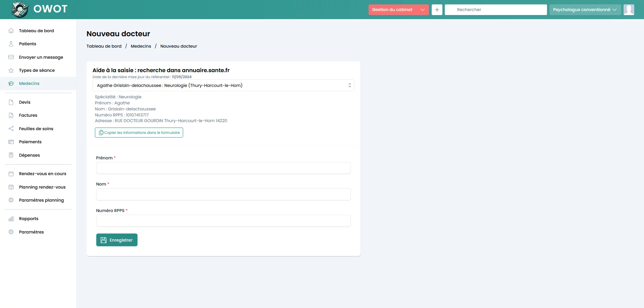The height and width of the screenshot is (308, 644).
Task: Click the Nouveau docteur breadcrumb
Action: click(x=178, y=46)
